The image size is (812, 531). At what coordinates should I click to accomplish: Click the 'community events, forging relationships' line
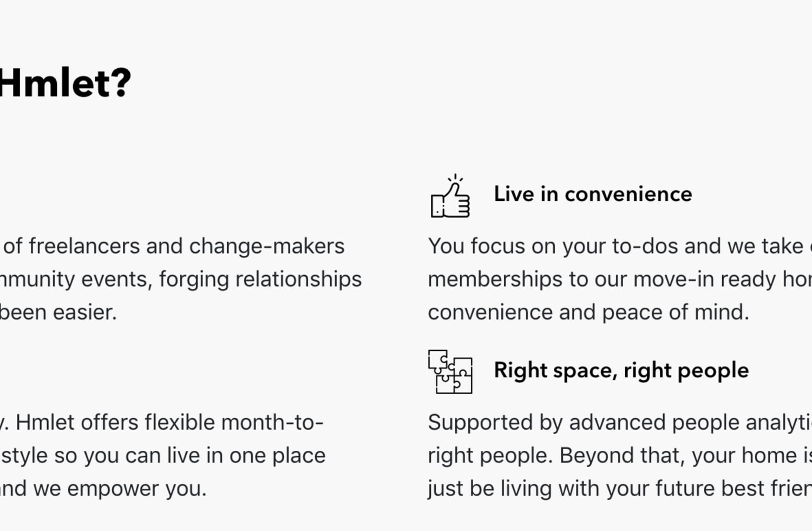(x=181, y=280)
